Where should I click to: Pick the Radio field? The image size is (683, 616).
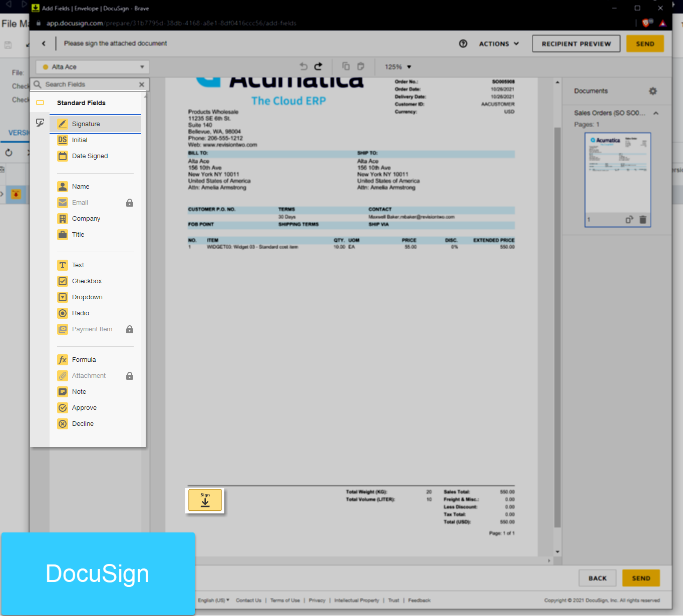click(x=95, y=313)
